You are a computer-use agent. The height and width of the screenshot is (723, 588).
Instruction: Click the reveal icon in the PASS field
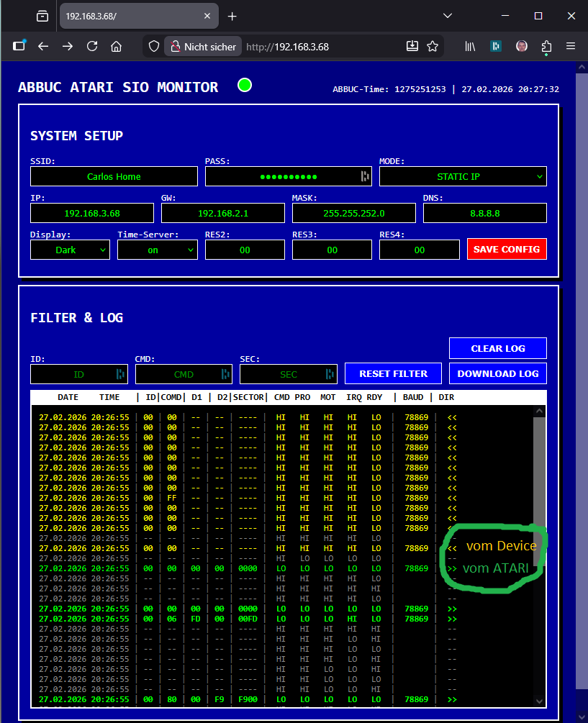tap(365, 176)
